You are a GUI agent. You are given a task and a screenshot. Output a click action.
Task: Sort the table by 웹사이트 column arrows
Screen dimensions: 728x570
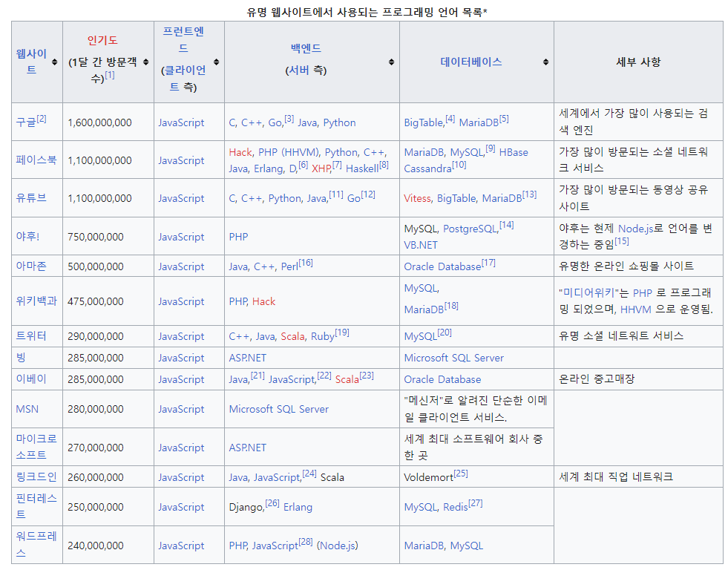(54, 62)
